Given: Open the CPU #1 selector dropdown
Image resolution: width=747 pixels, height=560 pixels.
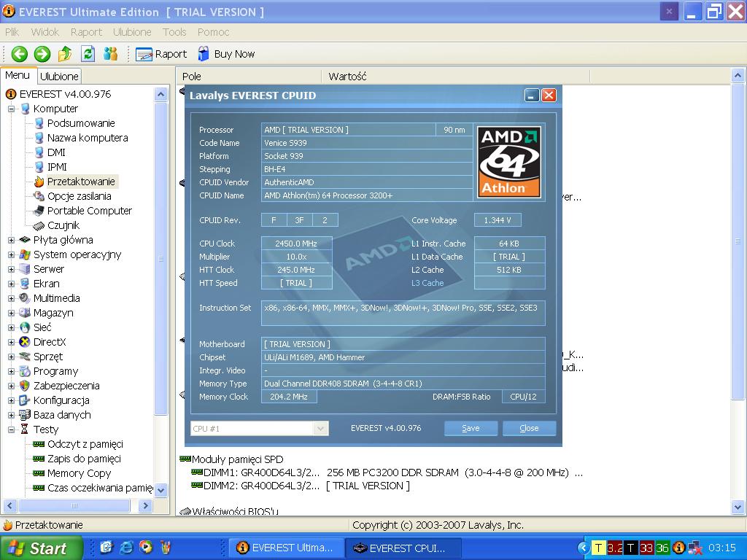Looking at the screenshot, I should tap(321, 429).
